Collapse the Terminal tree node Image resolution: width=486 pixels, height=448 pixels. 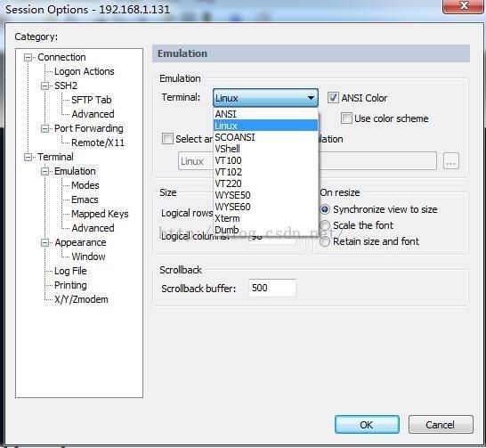(28, 157)
